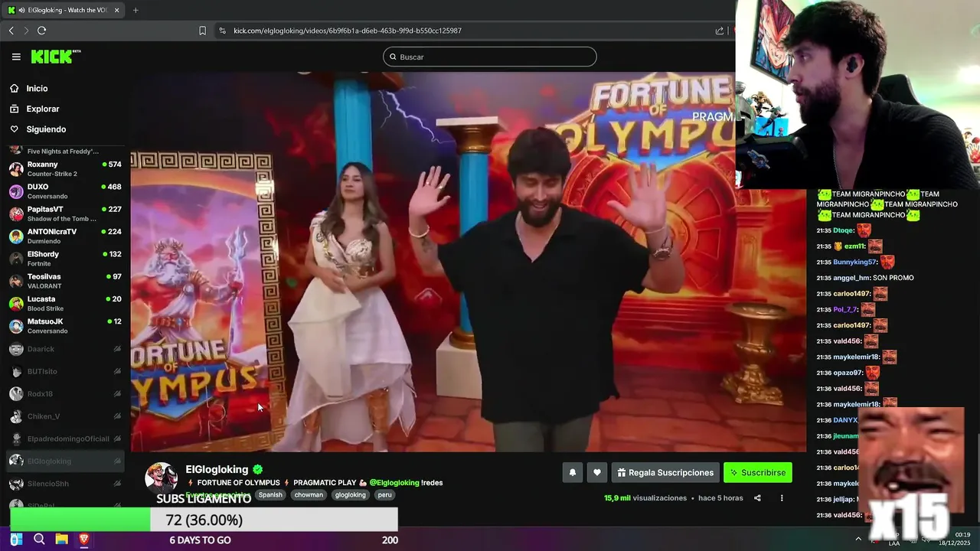Open SilencioShh channel in sidebar

click(x=64, y=484)
